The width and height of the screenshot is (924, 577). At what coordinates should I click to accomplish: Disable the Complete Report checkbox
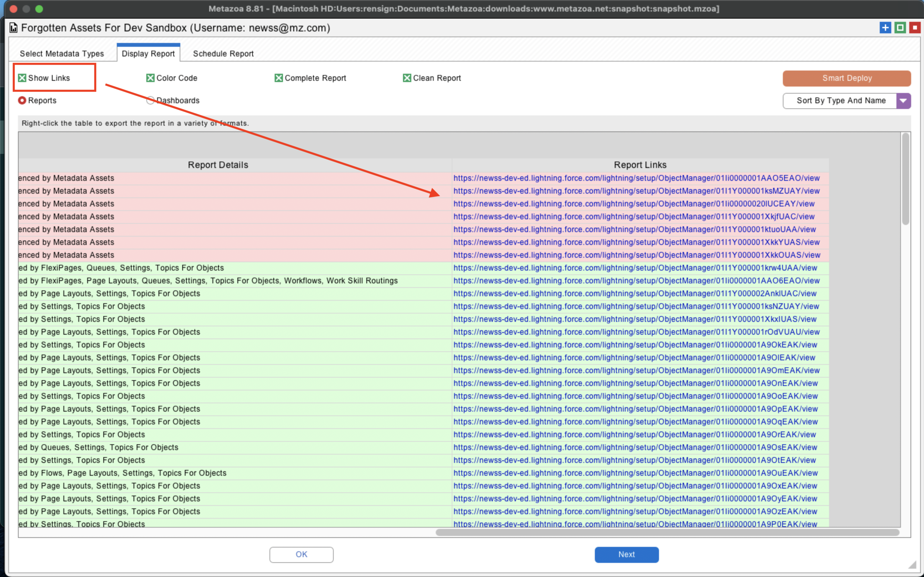[279, 78]
